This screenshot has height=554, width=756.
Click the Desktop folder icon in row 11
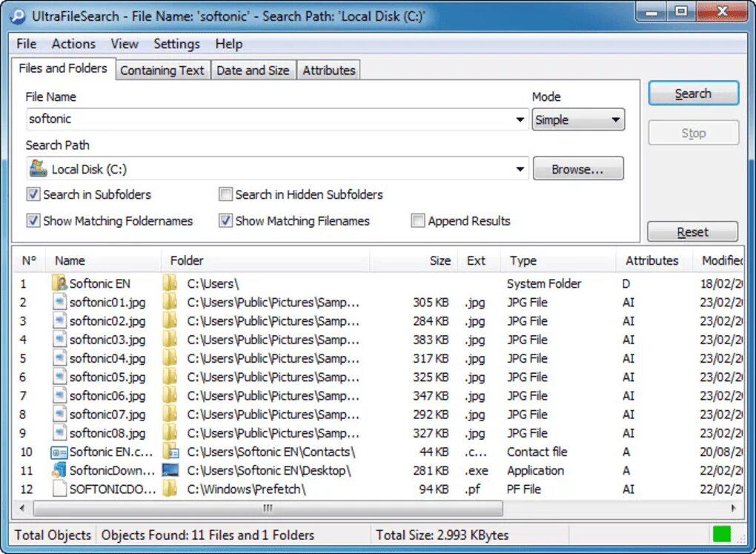[170, 470]
